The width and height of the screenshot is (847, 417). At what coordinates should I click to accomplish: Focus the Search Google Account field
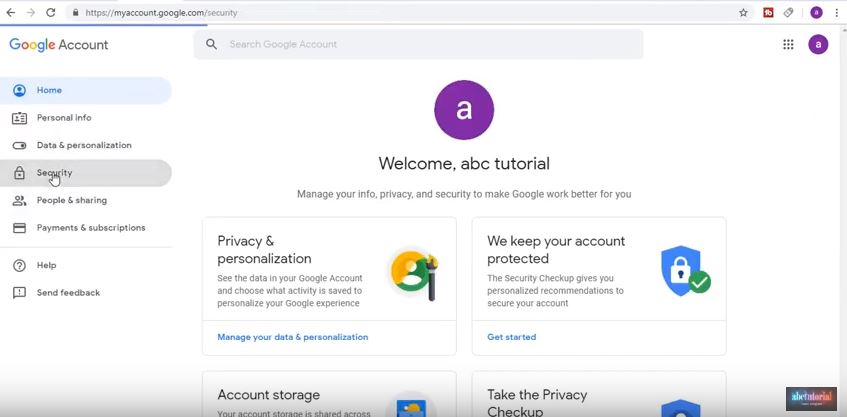tap(419, 44)
